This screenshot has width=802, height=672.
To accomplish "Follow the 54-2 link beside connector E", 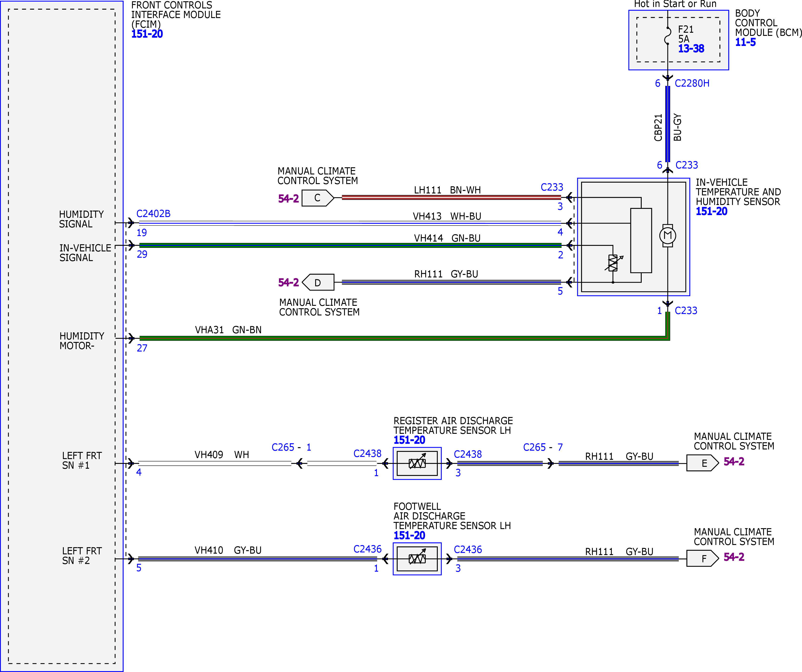I will (734, 462).
